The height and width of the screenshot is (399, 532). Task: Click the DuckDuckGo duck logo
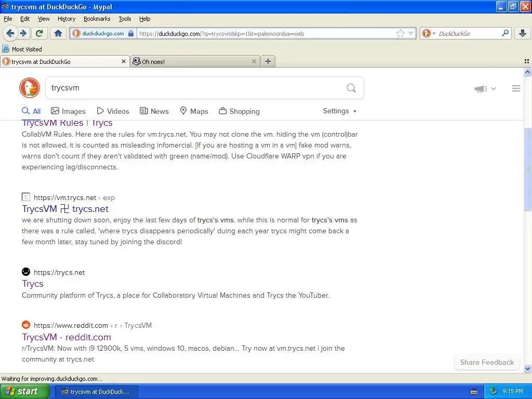click(x=30, y=88)
